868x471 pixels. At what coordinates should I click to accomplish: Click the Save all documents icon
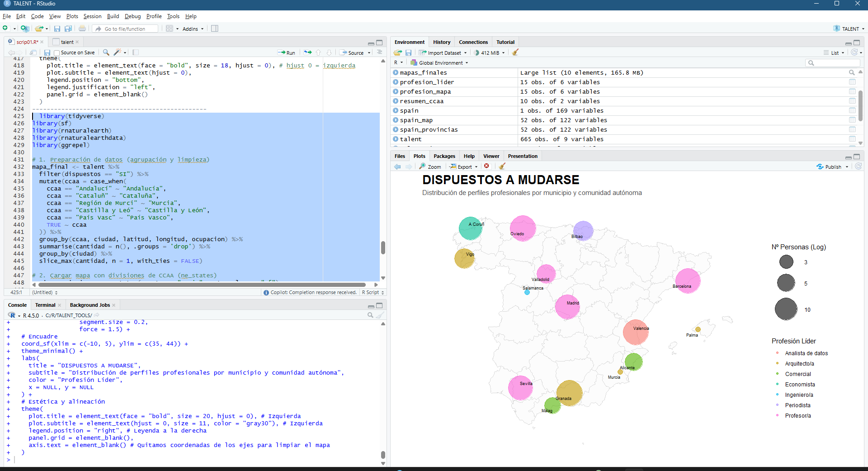click(x=68, y=29)
